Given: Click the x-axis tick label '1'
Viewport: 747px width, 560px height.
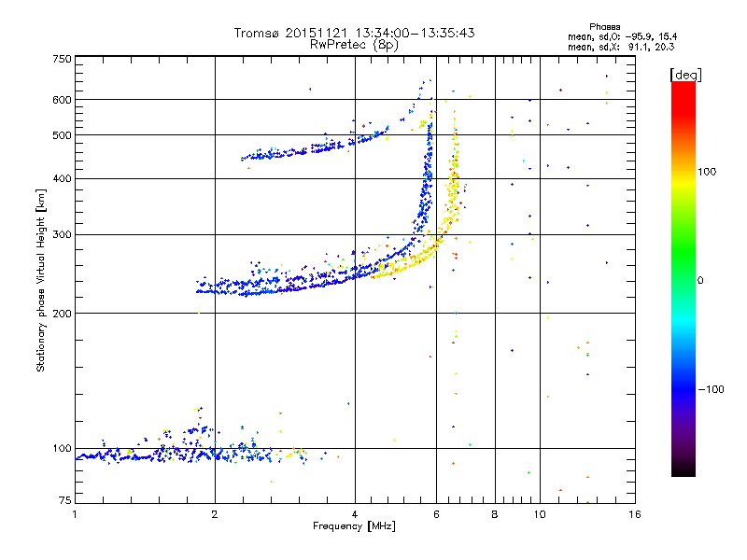Looking at the screenshot, I should pos(75,514).
